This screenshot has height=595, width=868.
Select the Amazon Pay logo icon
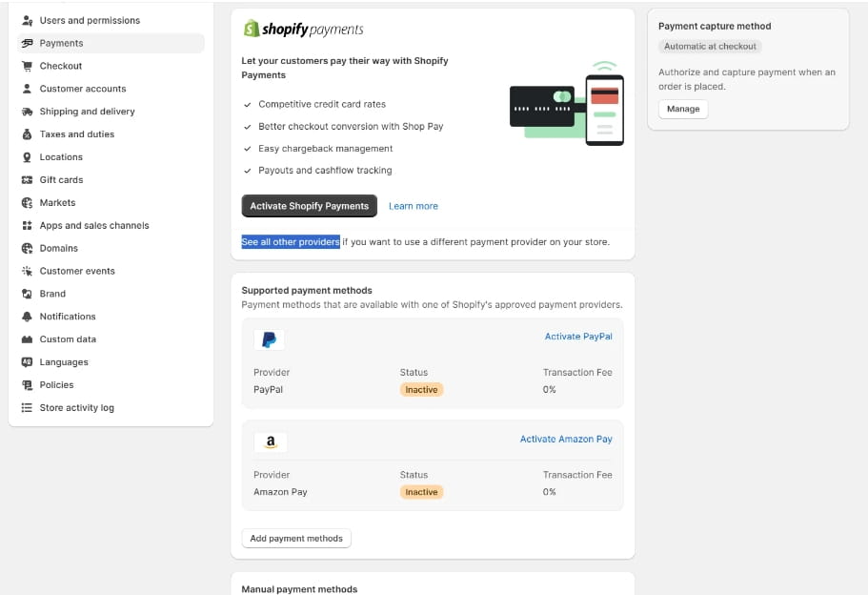[270, 441]
